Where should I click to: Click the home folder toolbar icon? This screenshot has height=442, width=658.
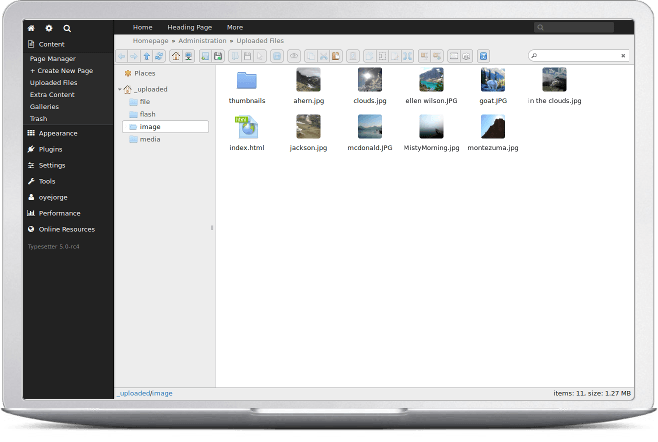(x=175, y=56)
